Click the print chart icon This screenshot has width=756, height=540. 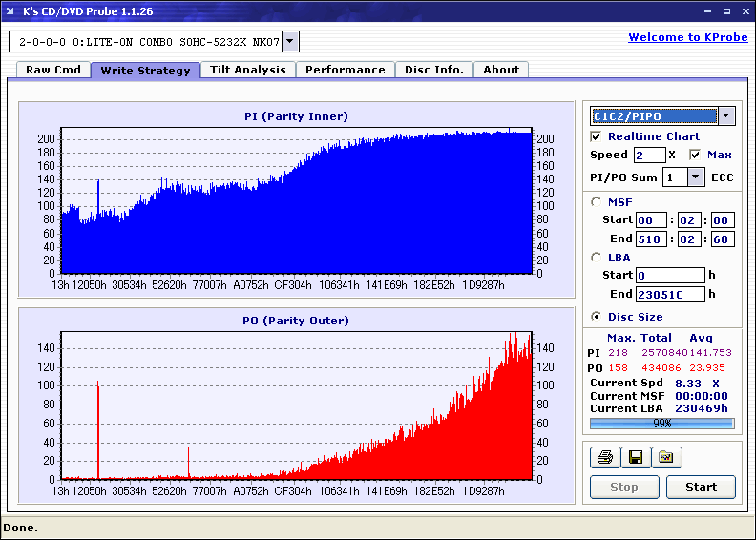[x=604, y=457]
